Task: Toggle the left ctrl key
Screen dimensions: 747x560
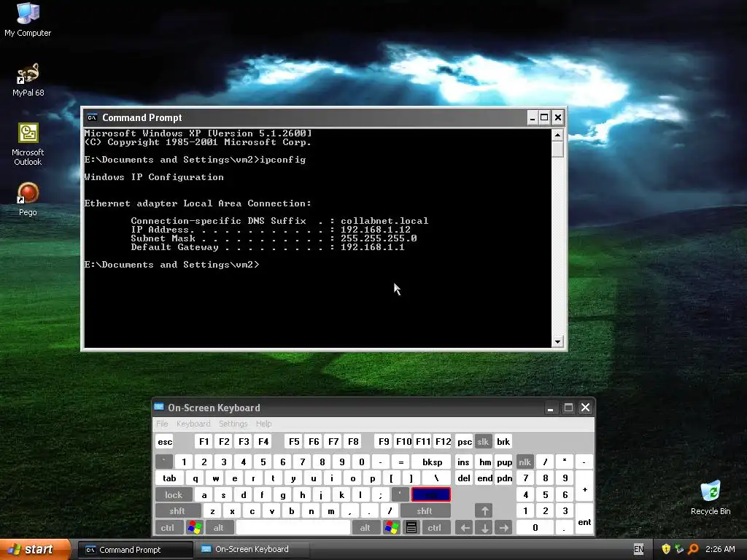Action: point(168,528)
